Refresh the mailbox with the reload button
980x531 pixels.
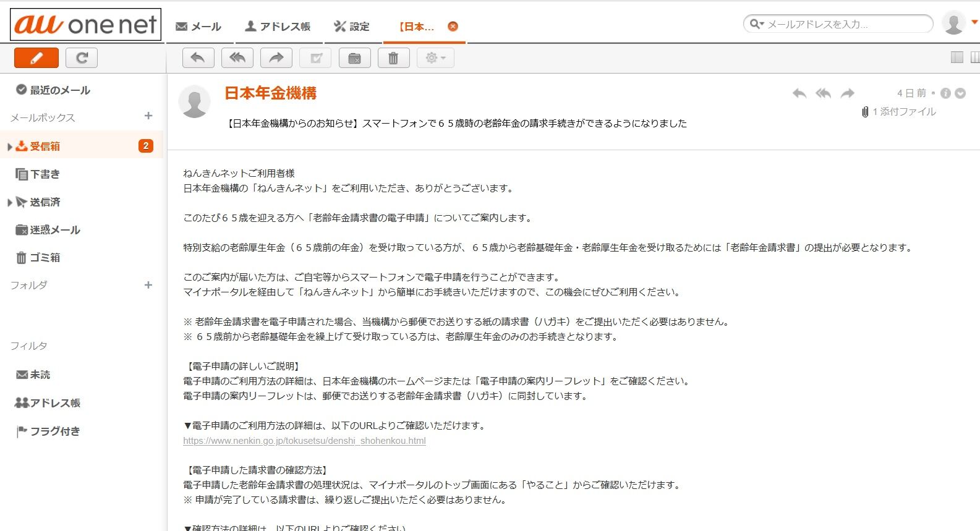82,58
